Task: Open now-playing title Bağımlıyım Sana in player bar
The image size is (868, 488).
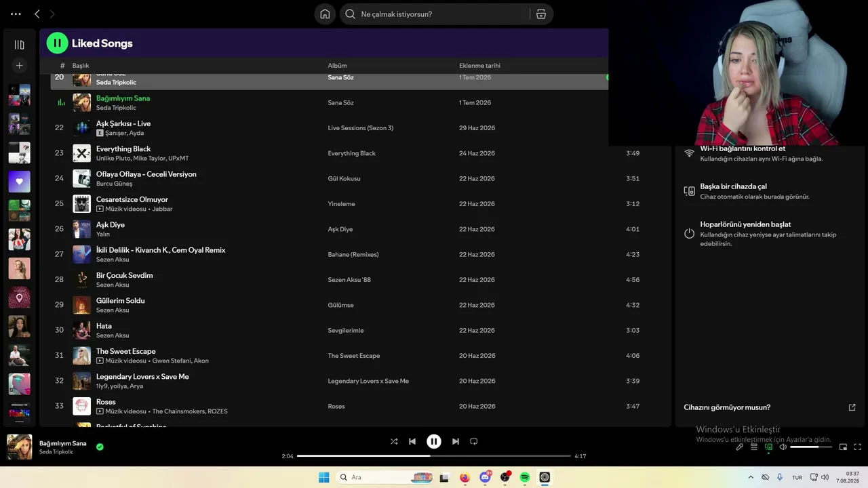Action: pos(63,443)
